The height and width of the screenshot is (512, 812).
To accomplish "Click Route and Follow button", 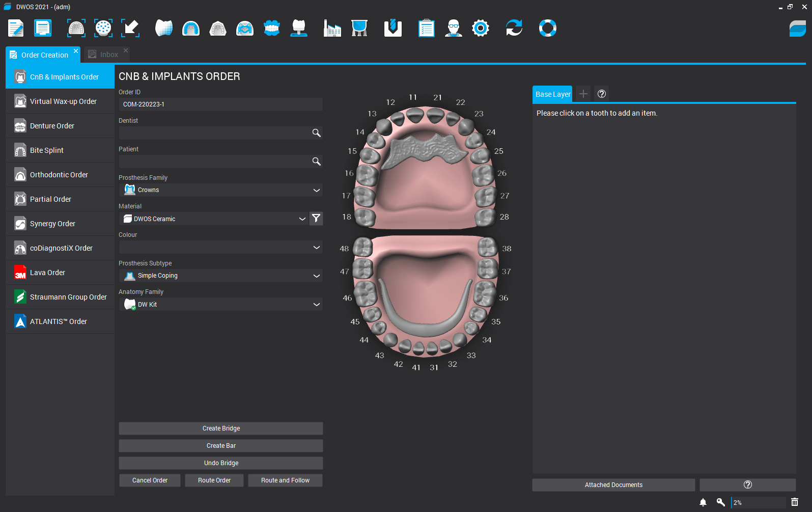I will pyautogui.click(x=285, y=480).
